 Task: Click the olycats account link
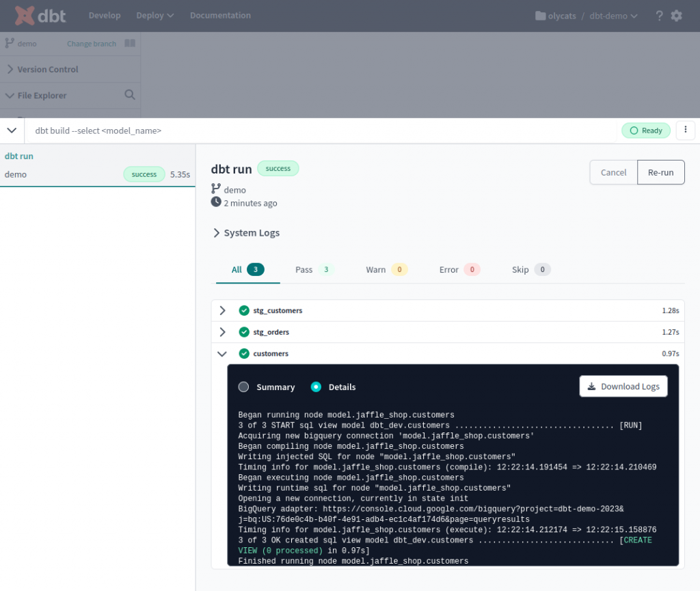(562, 16)
